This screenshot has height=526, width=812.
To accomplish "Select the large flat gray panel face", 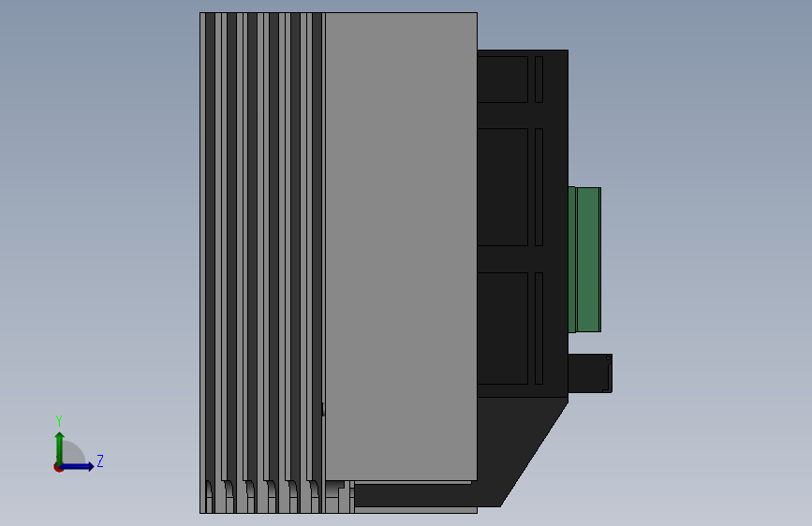I will coord(402,246).
